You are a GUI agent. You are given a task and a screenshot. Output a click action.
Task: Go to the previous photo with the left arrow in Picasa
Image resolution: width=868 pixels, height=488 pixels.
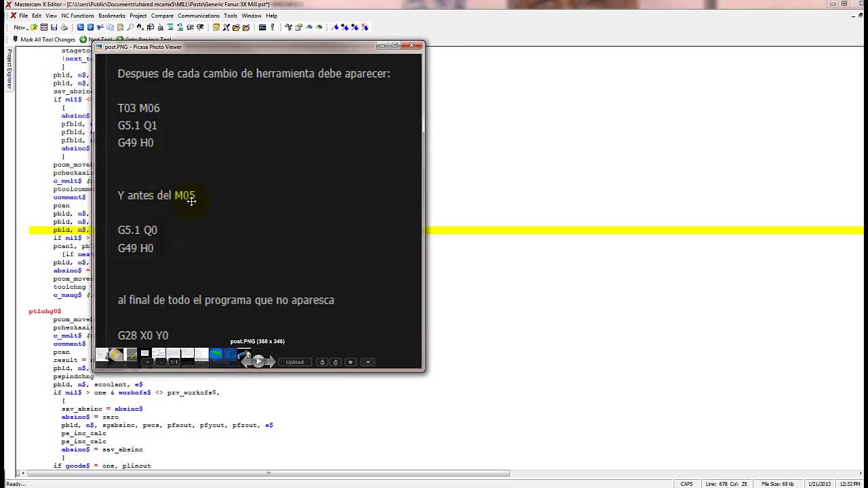click(247, 362)
